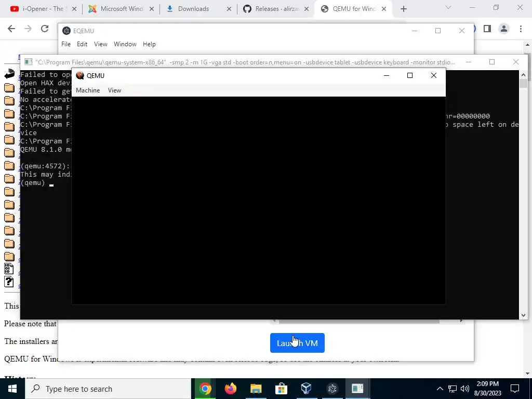Switch to the Downloads tab
Viewport: 532px width, 399px height.
[x=198, y=9]
